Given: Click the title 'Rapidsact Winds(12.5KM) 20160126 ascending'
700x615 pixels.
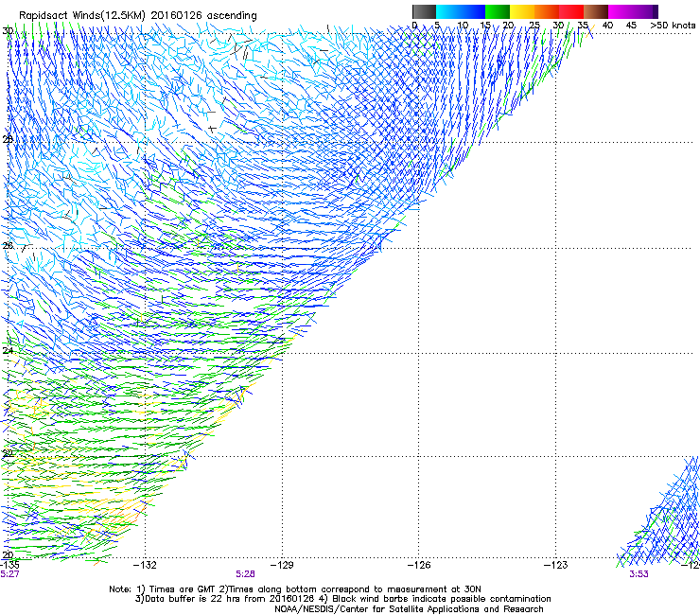Looking at the screenshot, I should [138, 16].
